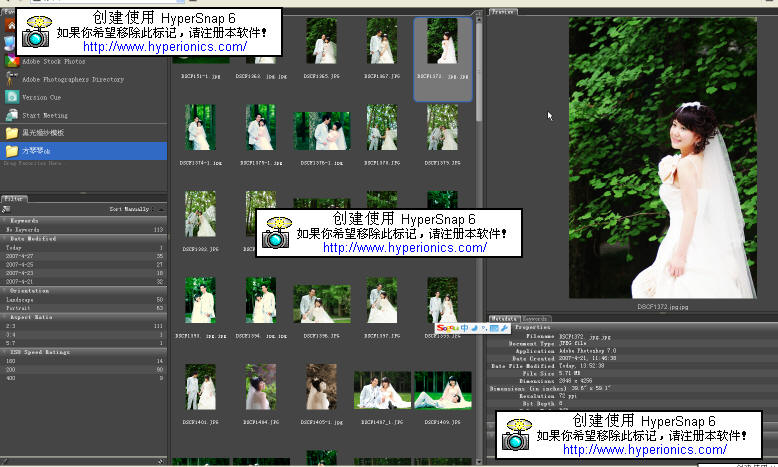This screenshot has width=778, height=467.
Task: Switch to the Keywords tab
Action: point(535,319)
